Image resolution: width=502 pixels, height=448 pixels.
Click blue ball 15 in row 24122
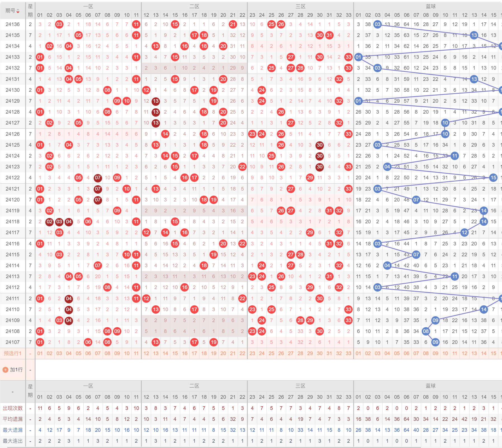493,178
